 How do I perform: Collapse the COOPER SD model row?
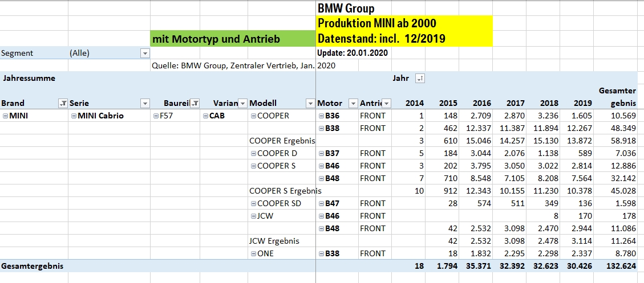coord(253,203)
